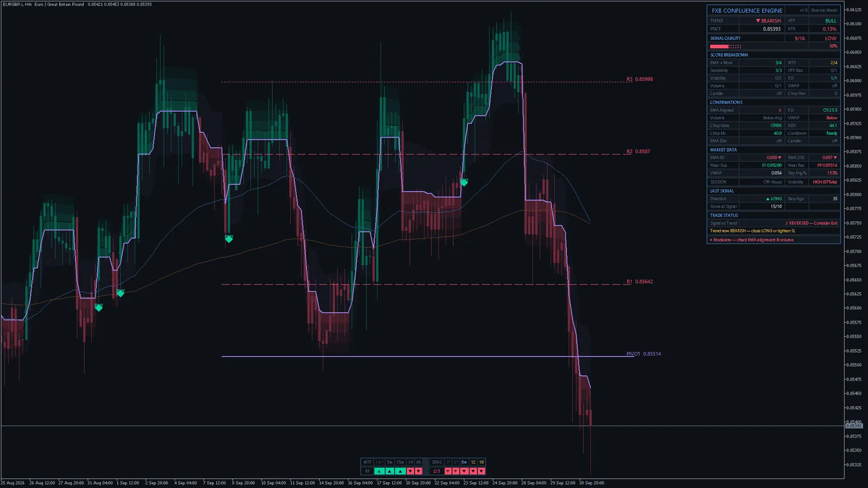The width and height of the screenshot is (868, 488).
Task: Click the SENS 2/3 value cell
Action: tap(436, 471)
